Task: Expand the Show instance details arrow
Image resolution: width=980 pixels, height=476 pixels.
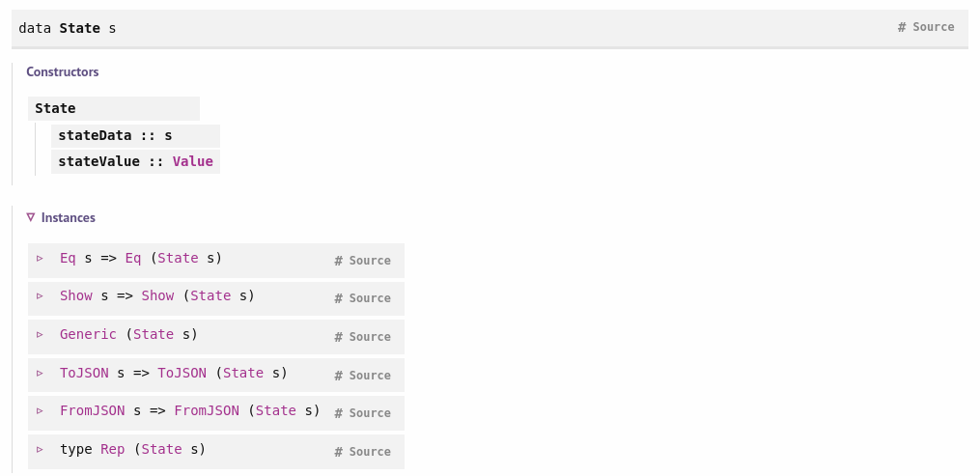Action: point(40,296)
